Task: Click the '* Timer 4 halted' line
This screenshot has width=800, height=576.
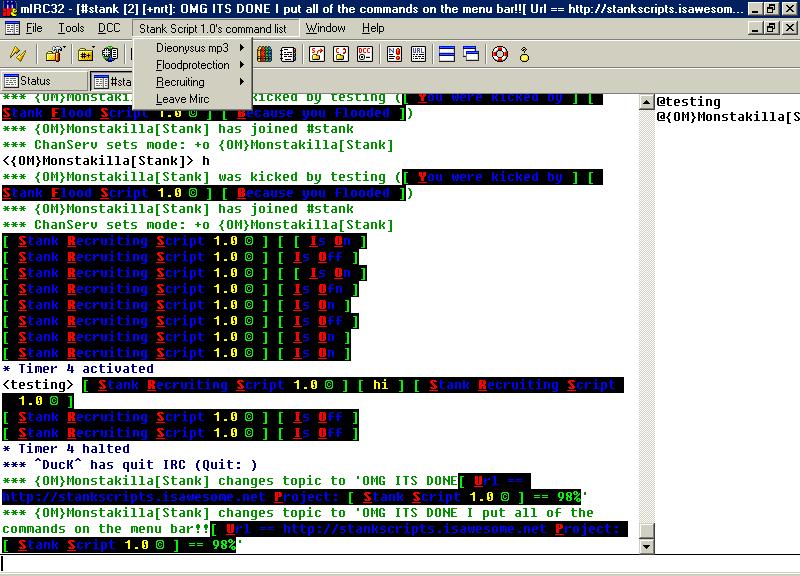Action: [x=66, y=449]
